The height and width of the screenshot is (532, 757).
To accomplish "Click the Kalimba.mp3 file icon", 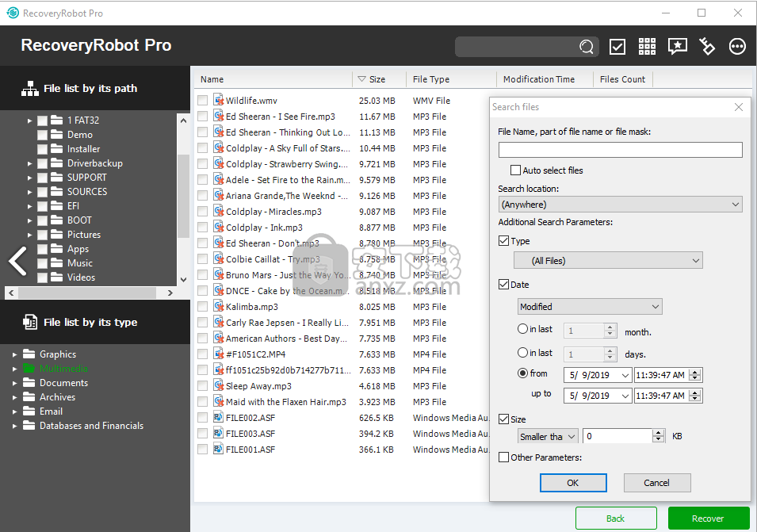I will pos(218,306).
